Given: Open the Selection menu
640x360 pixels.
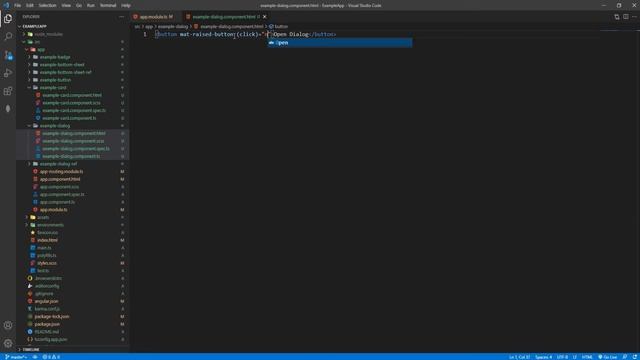Looking at the screenshot, I should [x=47, y=5].
